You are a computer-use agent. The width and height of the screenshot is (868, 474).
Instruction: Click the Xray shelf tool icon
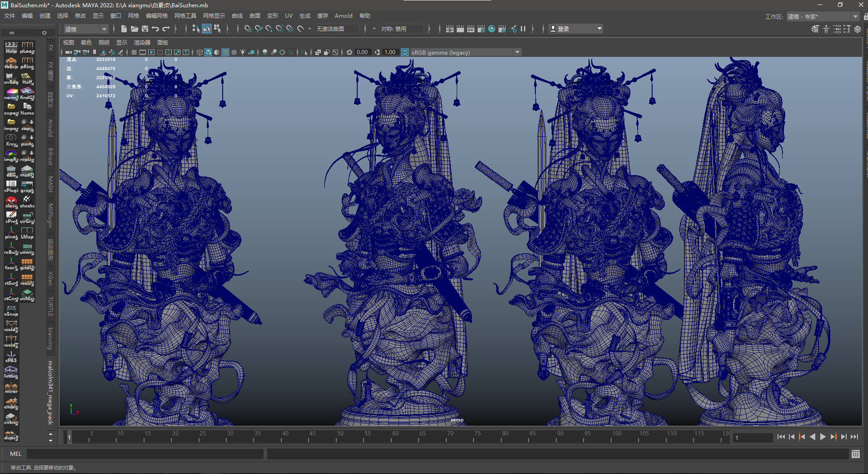click(x=11, y=140)
